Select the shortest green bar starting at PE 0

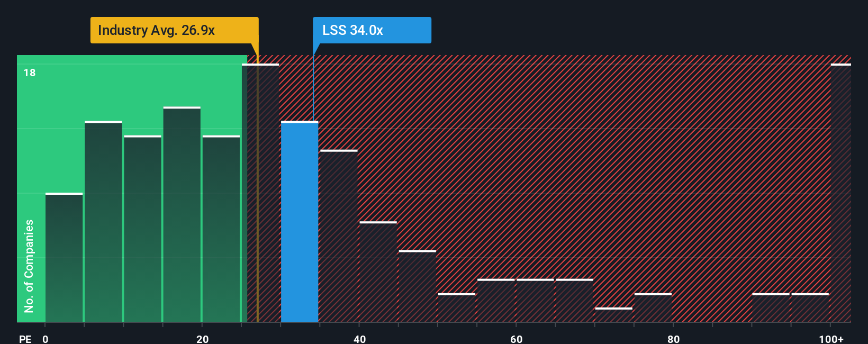click(x=64, y=258)
